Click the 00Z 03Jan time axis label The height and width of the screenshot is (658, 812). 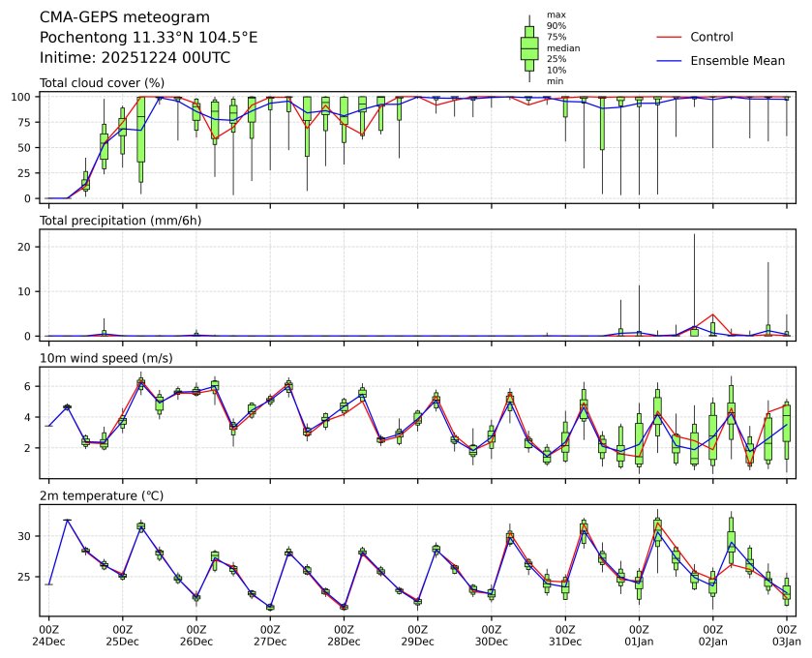pyautogui.click(x=786, y=635)
